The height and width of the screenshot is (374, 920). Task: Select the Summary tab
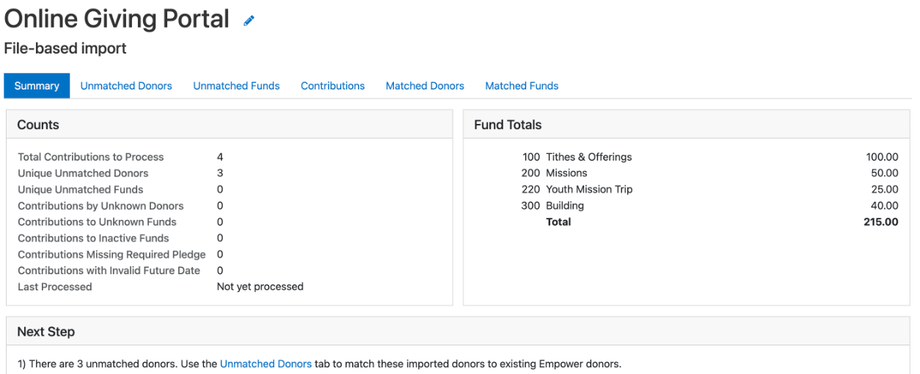point(37,86)
